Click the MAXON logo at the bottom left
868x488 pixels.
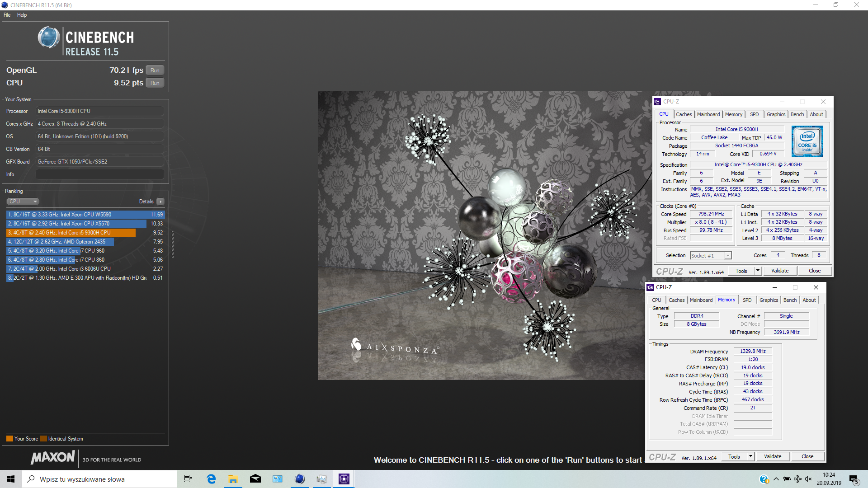point(53,457)
